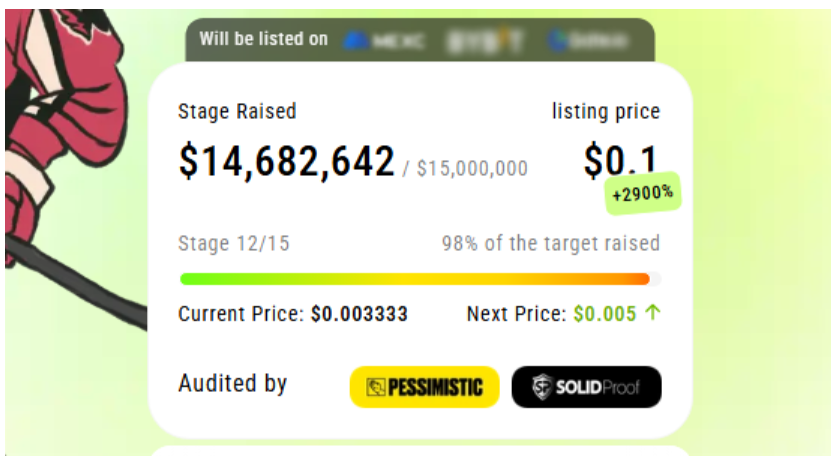This screenshot has width=838, height=462.
Task: Click the Audited by label
Action: point(232,383)
